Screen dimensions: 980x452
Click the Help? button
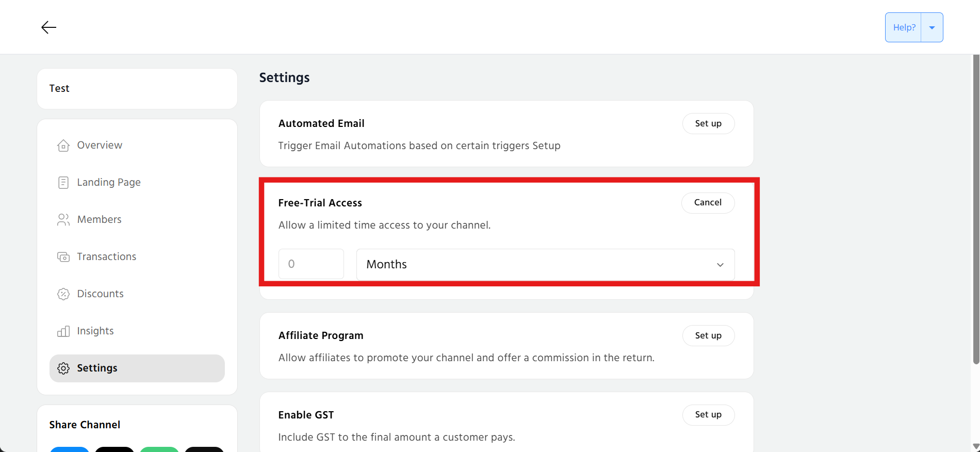[x=904, y=27]
